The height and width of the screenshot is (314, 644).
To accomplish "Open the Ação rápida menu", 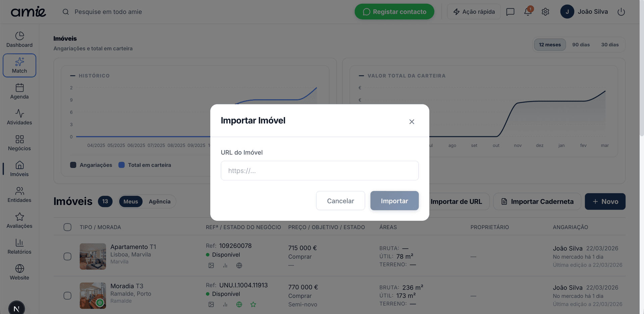I will click(x=474, y=11).
